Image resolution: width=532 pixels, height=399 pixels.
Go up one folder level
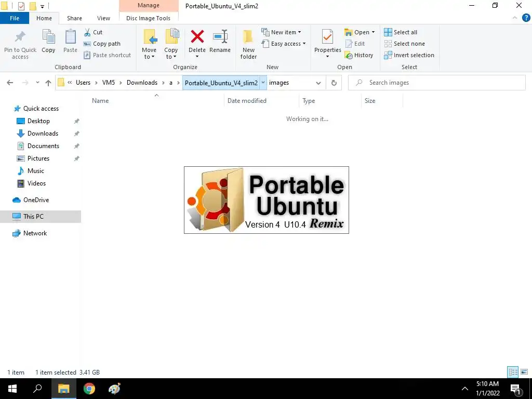pyautogui.click(x=48, y=83)
